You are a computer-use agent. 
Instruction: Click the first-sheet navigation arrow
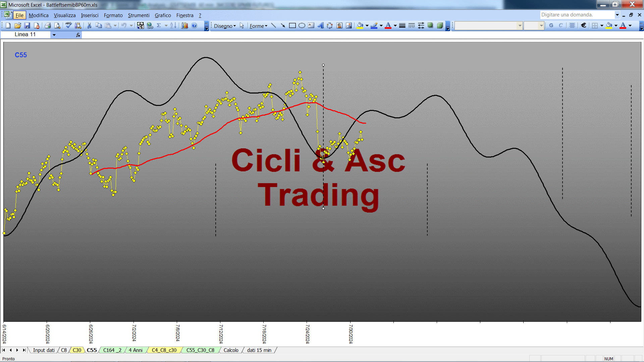point(4,350)
